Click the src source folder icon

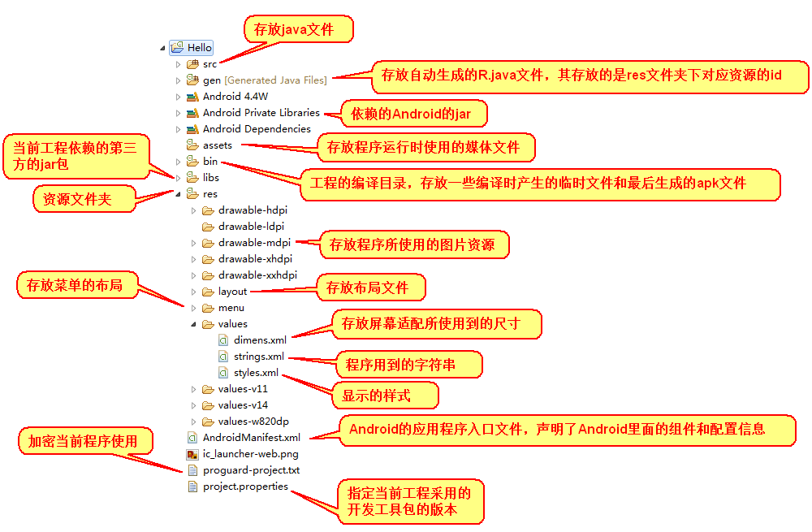click(x=192, y=64)
